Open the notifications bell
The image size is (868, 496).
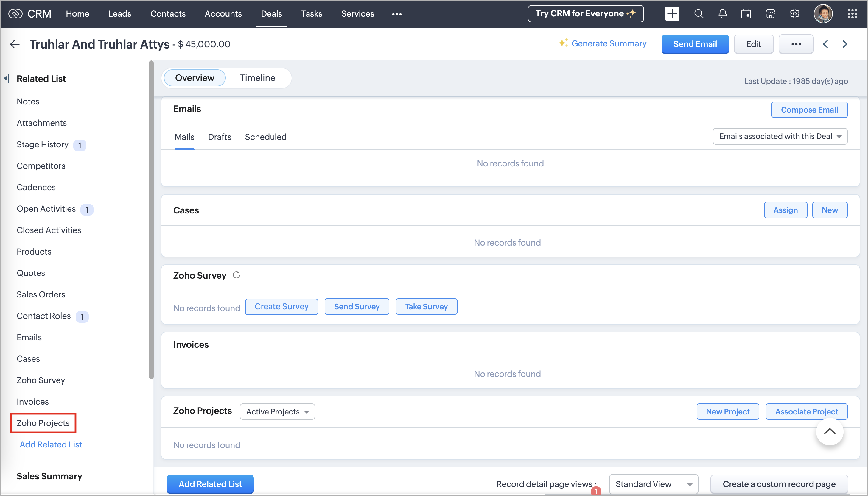pyautogui.click(x=722, y=14)
